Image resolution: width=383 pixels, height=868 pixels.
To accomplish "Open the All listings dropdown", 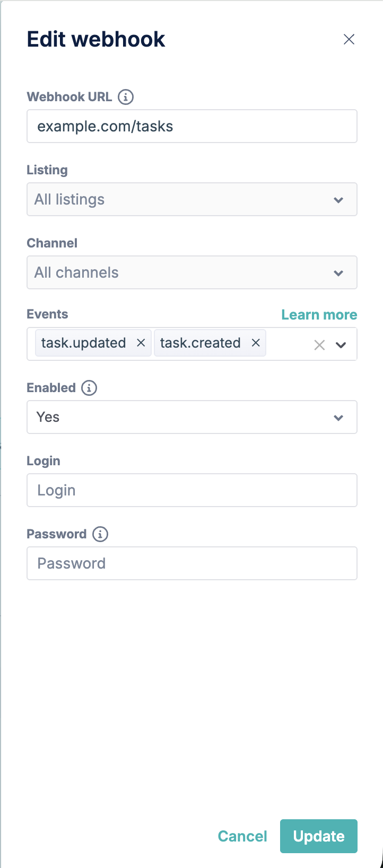I will (192, 199).
